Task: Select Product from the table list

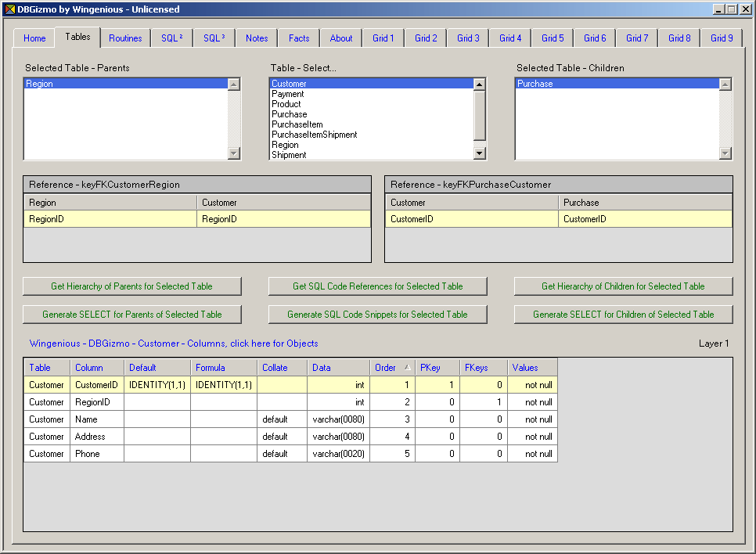Action: coord(286,104)
